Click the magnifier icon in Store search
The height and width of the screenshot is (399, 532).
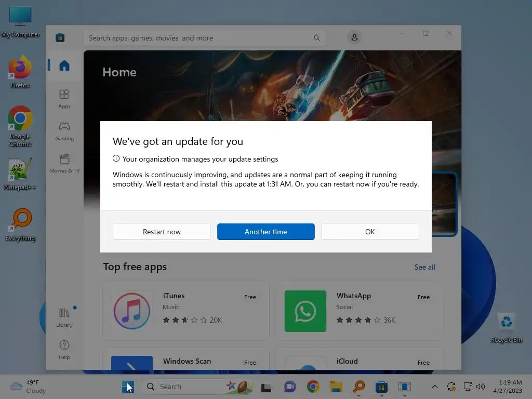[x=316, y=38]
